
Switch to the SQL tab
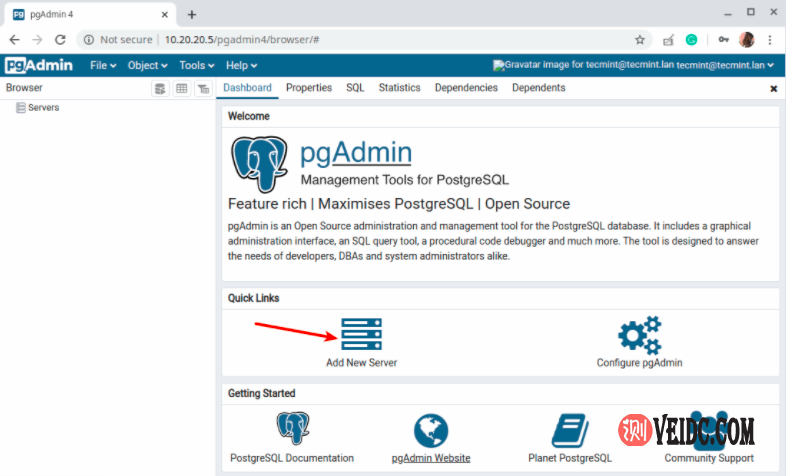pos(355,88)
